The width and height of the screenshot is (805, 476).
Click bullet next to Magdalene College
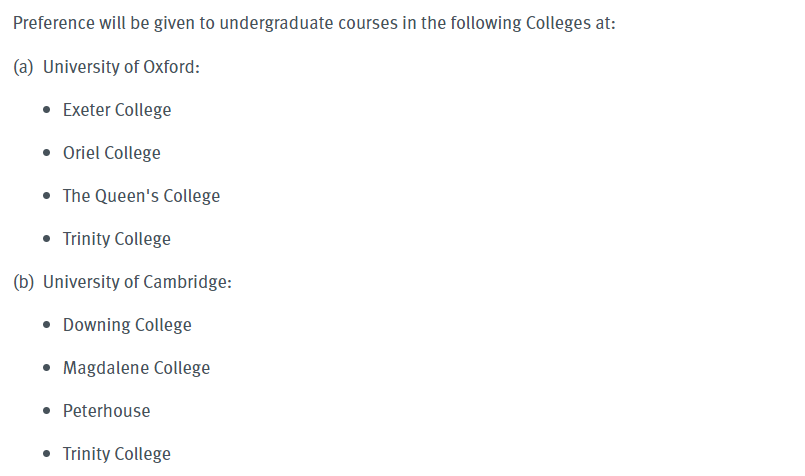(47, 368)
